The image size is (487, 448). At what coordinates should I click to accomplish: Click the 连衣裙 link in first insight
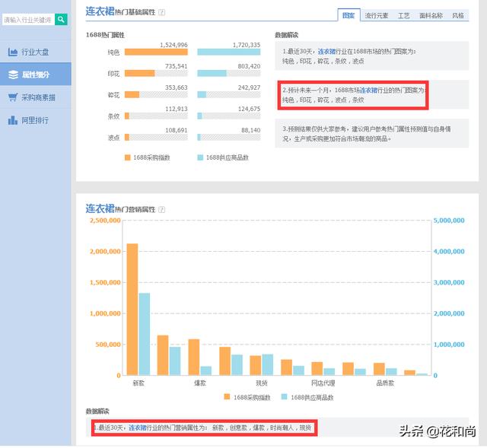[x=328, y=52]
